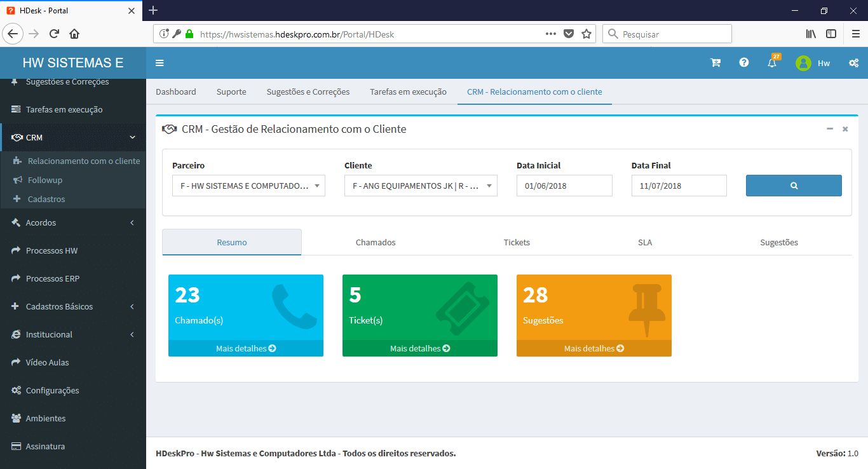Click the Hw user avatar icon
Screen dimensions: 868x469
point(803,63)
